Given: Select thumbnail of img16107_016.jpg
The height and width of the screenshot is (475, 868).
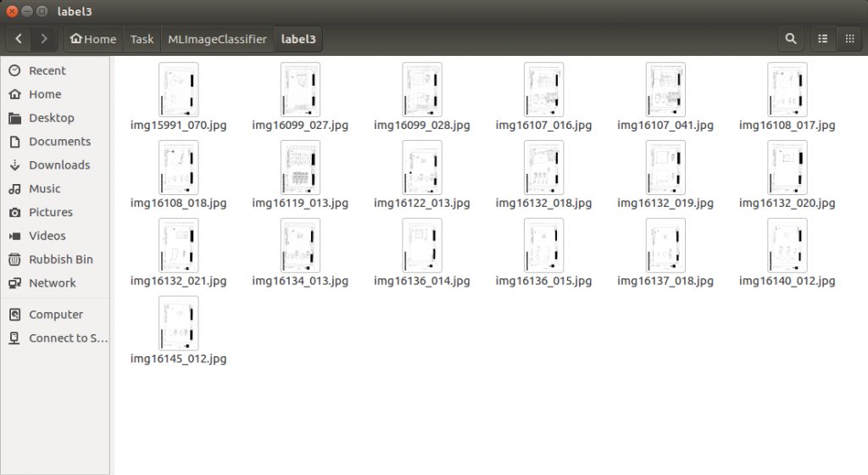Looking at the screenshot, I should coord(543,89).
